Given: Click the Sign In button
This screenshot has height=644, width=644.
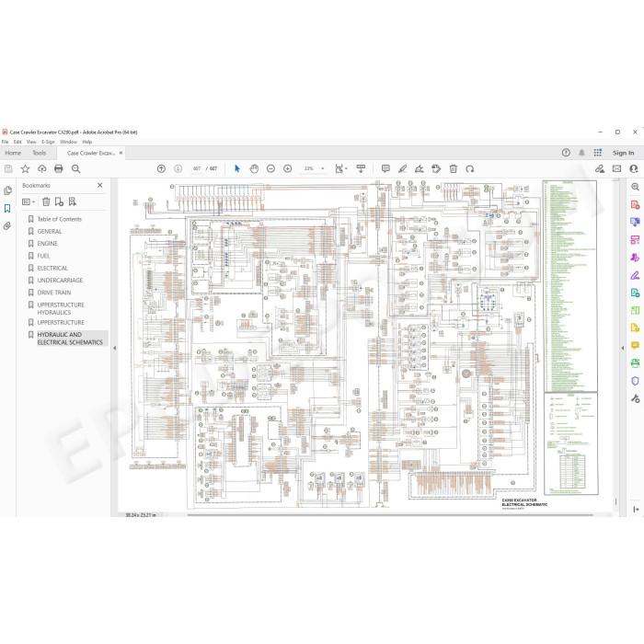Looking at the screenshot, I should (624, 153).
